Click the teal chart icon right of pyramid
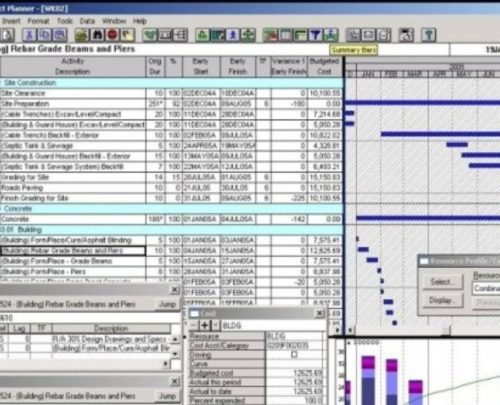The image size is (500, 405). [x=218, y=35]
